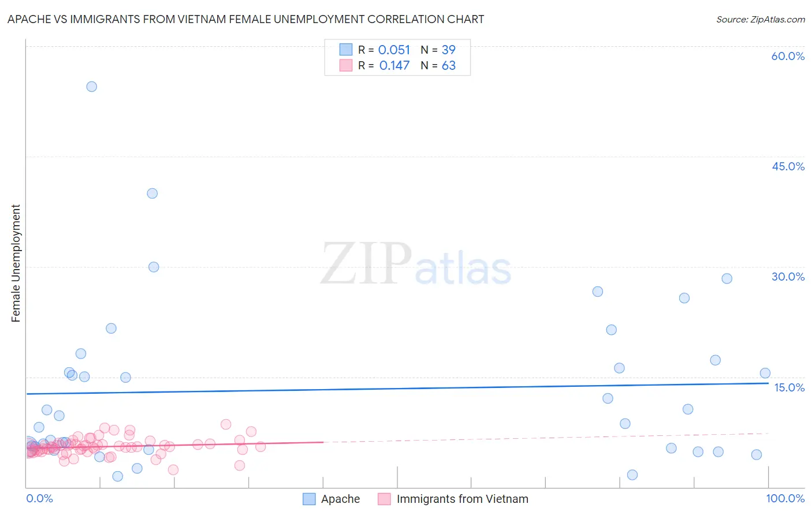Image resolution: width=812 pixels, height=515 pixels.
Task: Click the Female Unemployment axis title
Action: click(16, 263)
